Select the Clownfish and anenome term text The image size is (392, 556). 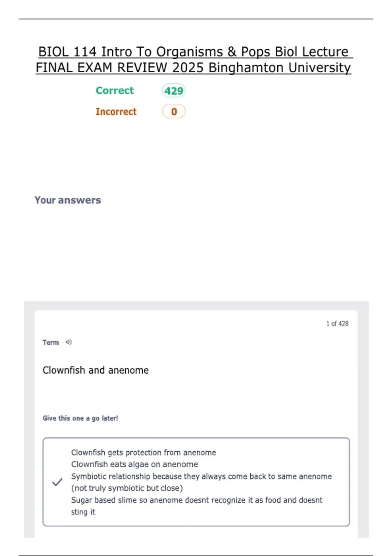(x=96, y=370)
